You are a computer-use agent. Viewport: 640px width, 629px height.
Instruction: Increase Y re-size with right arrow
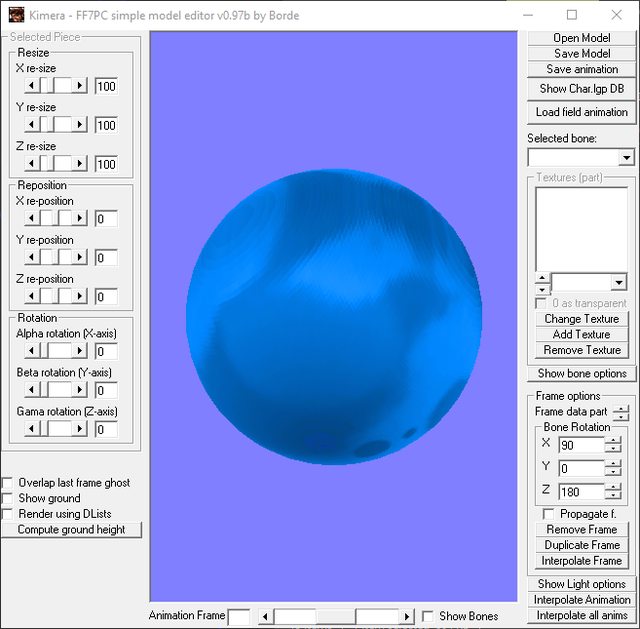(x=80, y=125)
